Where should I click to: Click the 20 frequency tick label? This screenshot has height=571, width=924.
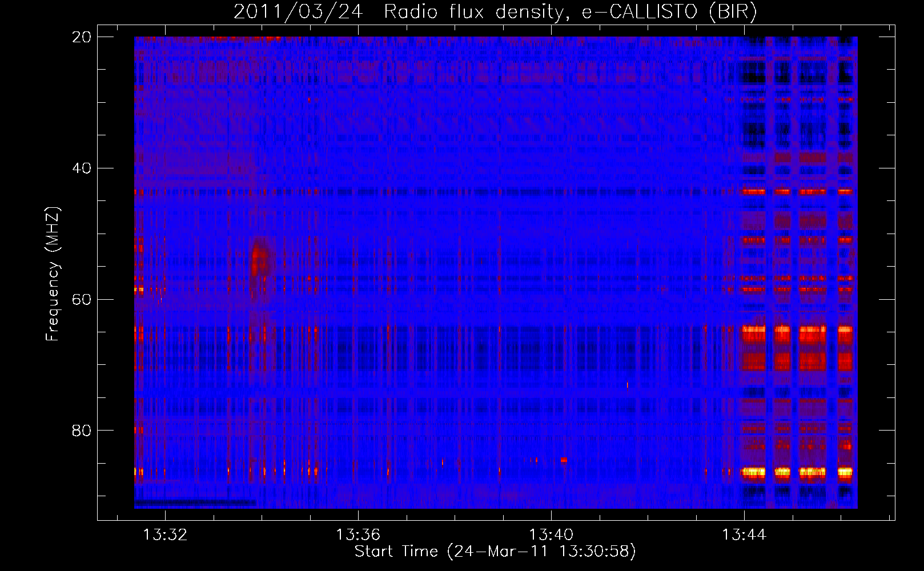(x=81, y=37)
